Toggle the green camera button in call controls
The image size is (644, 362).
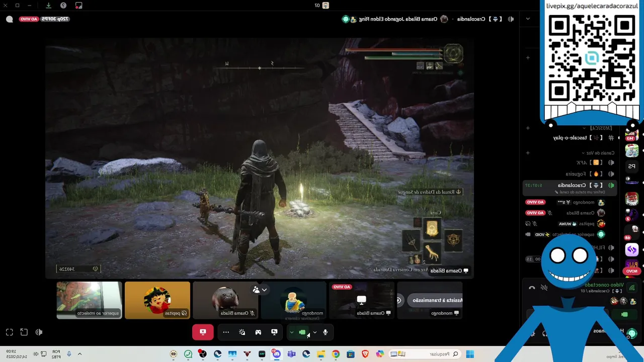click(x=302, y=332)
